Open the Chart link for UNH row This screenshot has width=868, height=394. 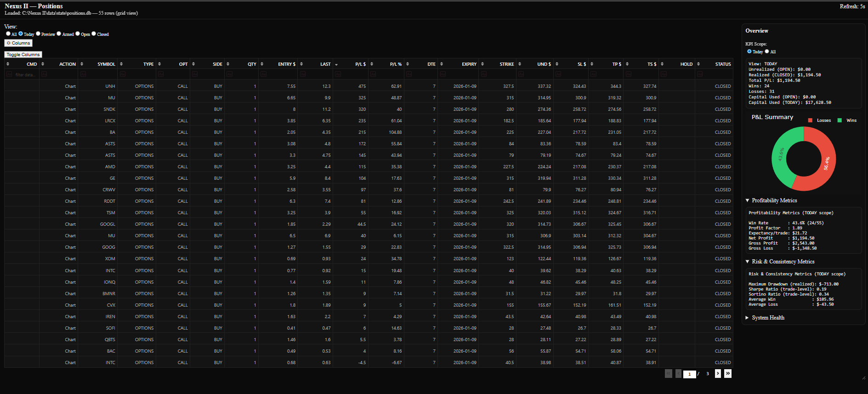tap(70, 86)
